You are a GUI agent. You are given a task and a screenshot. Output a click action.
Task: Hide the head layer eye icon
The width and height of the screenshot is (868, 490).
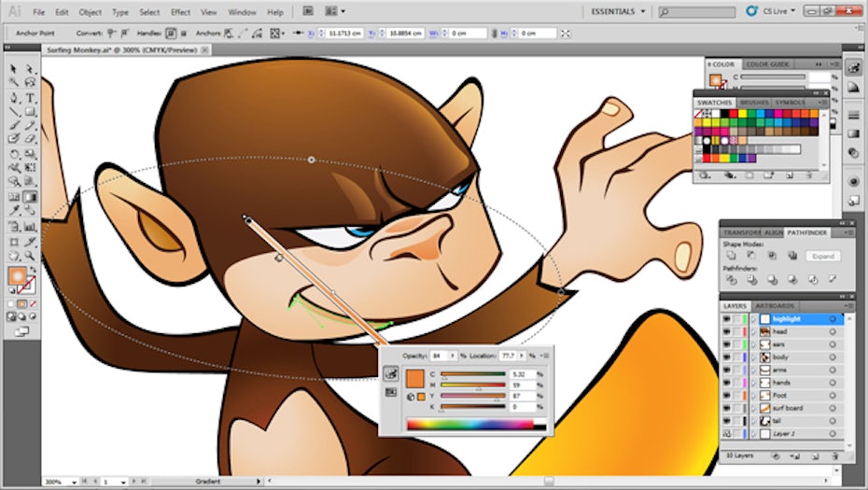point(726,331)
